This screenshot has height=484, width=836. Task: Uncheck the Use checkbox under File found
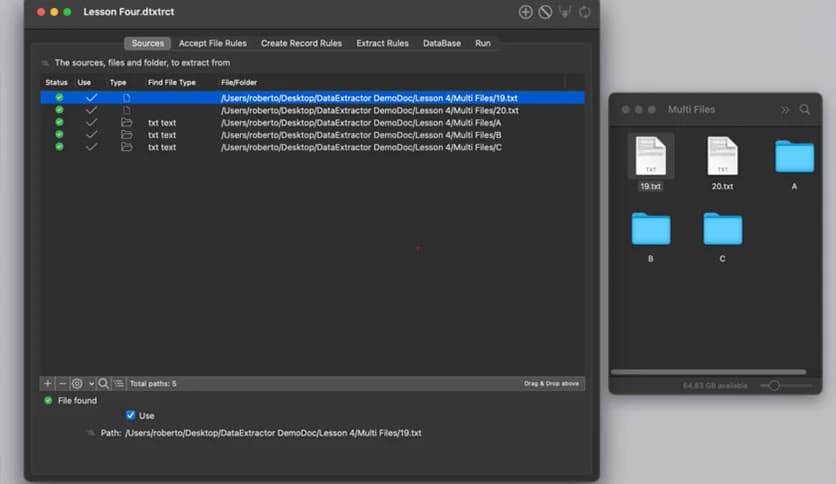click(131, 415)
